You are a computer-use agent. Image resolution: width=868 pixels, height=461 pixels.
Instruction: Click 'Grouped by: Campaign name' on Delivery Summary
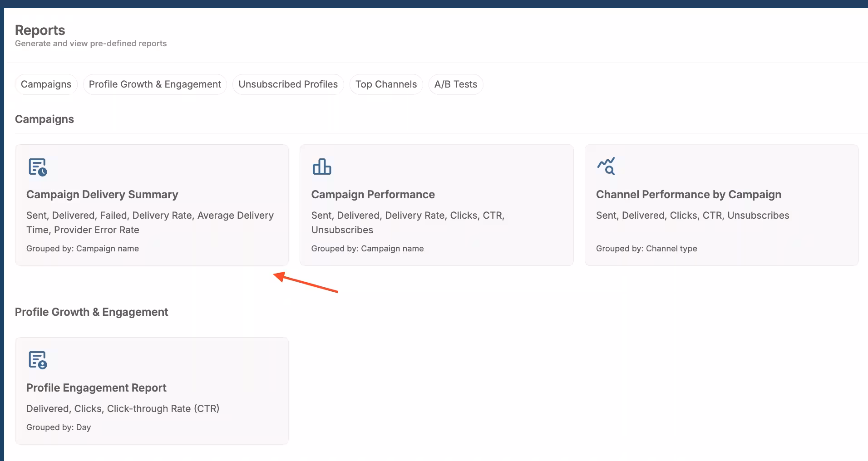coord(83,248)
